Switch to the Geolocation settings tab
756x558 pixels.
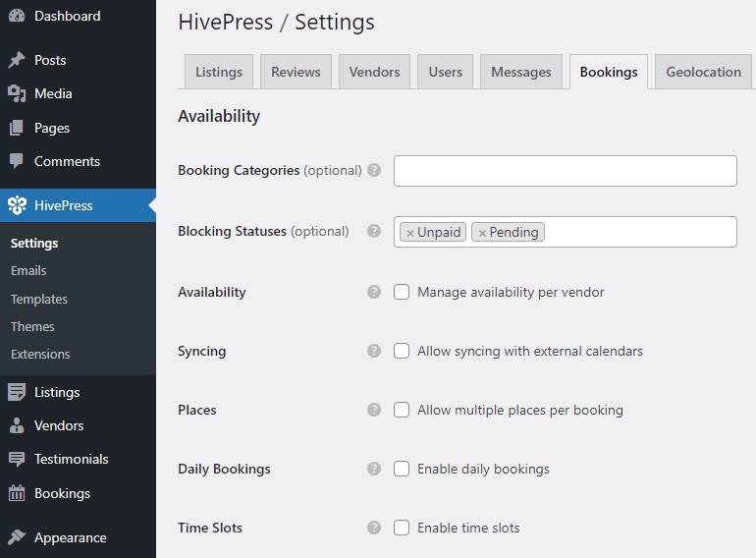click(703, 72)
